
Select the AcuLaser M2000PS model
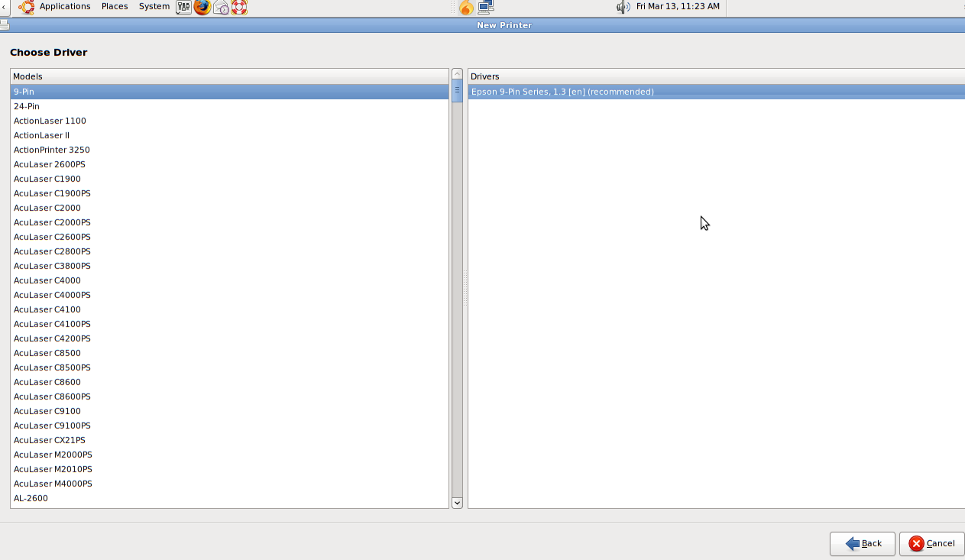pyautogui.click(x=229, y=455)
